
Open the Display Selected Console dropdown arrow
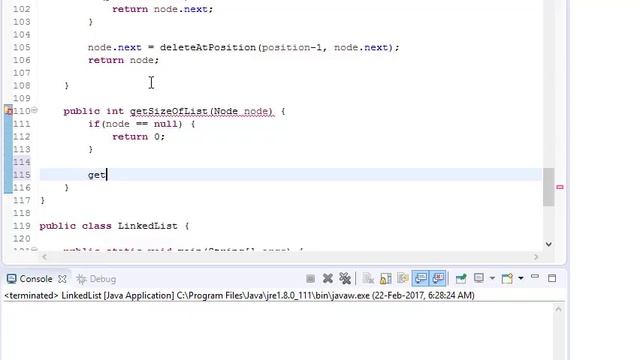(492, 279)
